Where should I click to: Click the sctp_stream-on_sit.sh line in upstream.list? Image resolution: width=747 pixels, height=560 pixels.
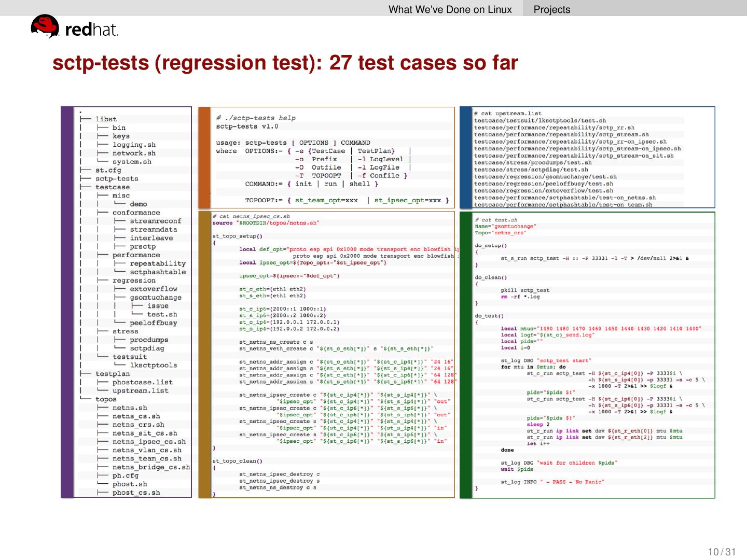[x=574, y=156]
